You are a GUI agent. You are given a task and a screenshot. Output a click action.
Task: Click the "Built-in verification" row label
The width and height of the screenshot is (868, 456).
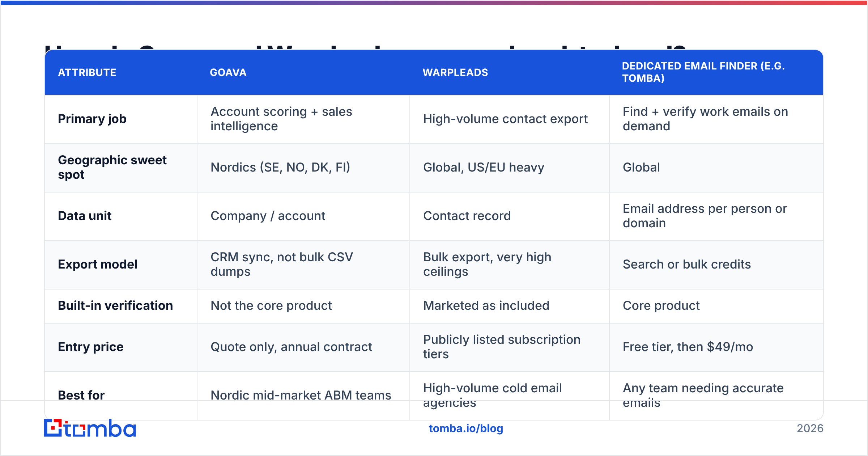coord(115,305)
